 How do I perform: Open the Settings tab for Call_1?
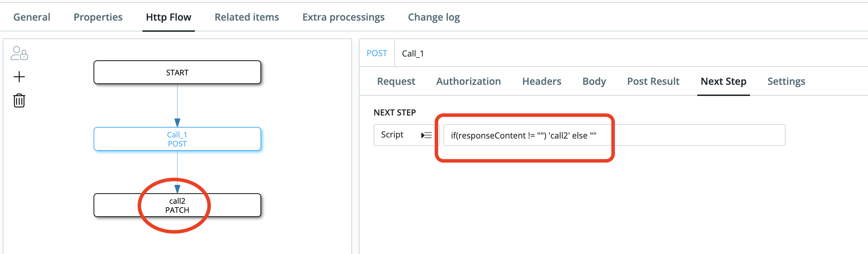[x=786, y=81]
